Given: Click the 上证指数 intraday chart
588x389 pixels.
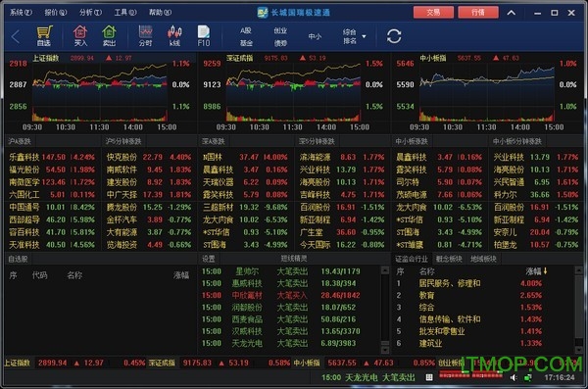Looking at the screenshot, I should click(100, 92).
